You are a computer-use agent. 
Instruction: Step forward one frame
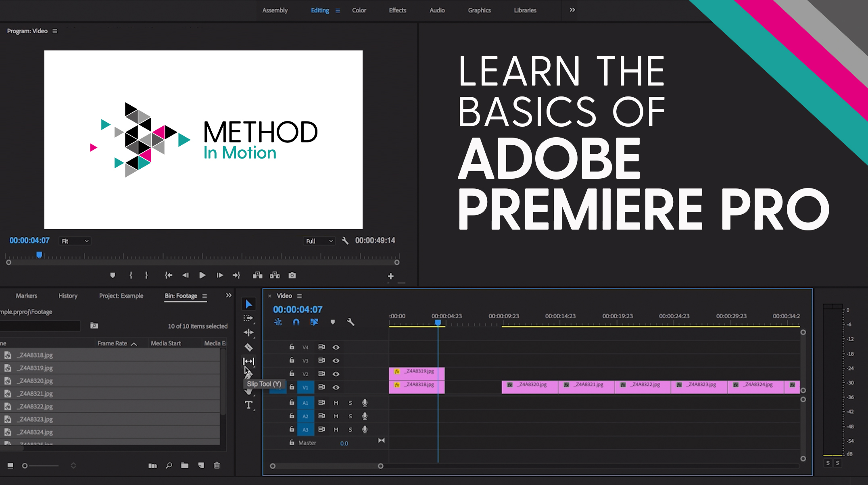(x=220, y=275)
